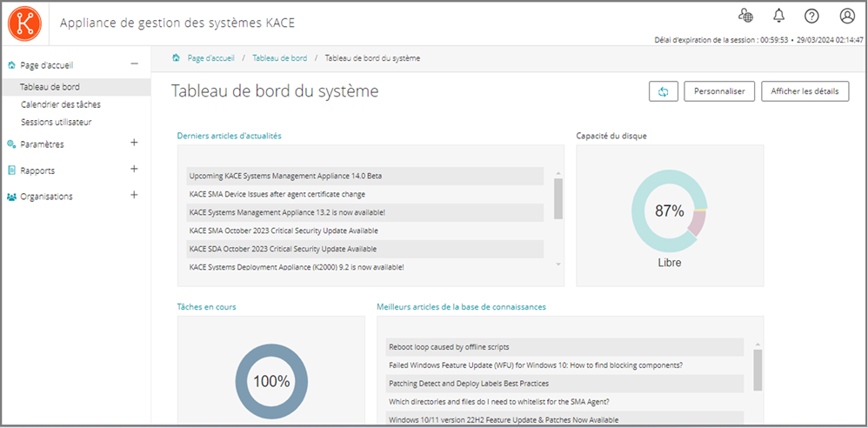
Task: Click the Page d'accueil house icon in sidebar
Action: [x=11, y=64]
